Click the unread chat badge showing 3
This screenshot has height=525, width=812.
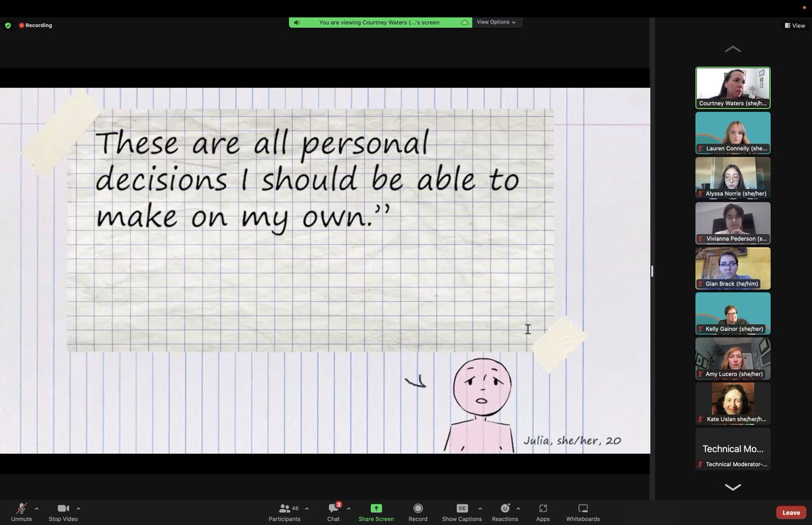(338, 505)
